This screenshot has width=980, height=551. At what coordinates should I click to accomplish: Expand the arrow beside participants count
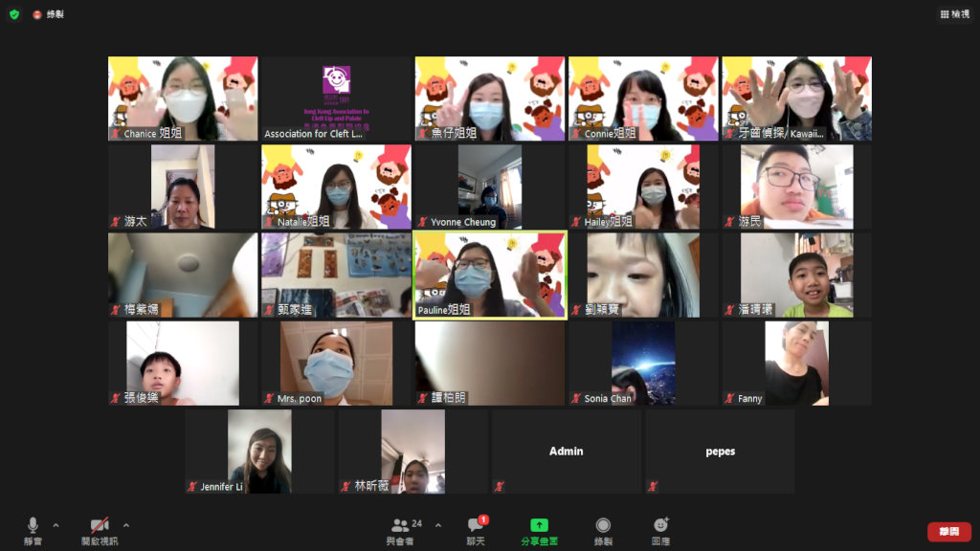pos(438,525)
